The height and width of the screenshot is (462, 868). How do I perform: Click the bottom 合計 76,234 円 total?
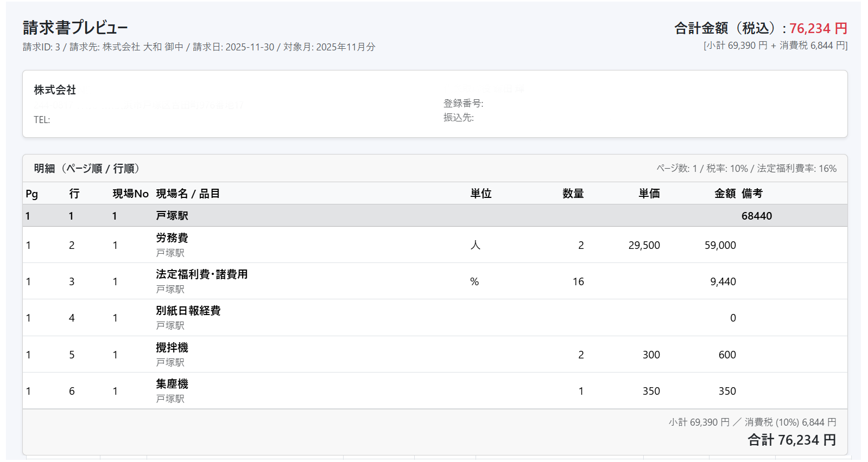[791, 440]
